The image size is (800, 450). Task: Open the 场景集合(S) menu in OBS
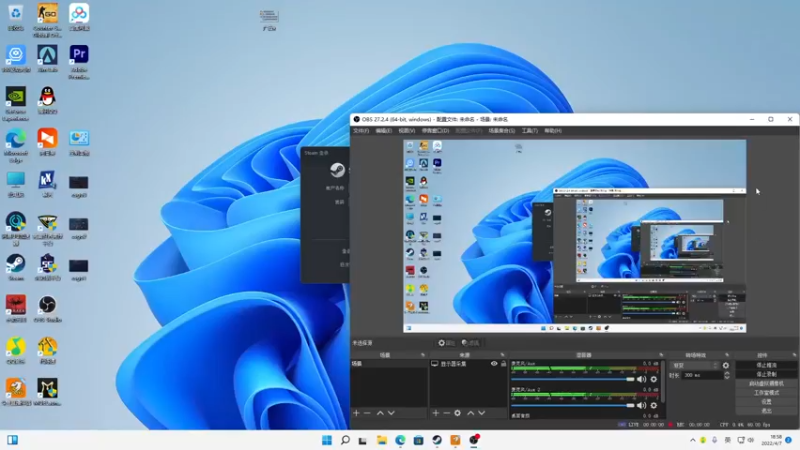pyautogui.click(x=502, y=131)
